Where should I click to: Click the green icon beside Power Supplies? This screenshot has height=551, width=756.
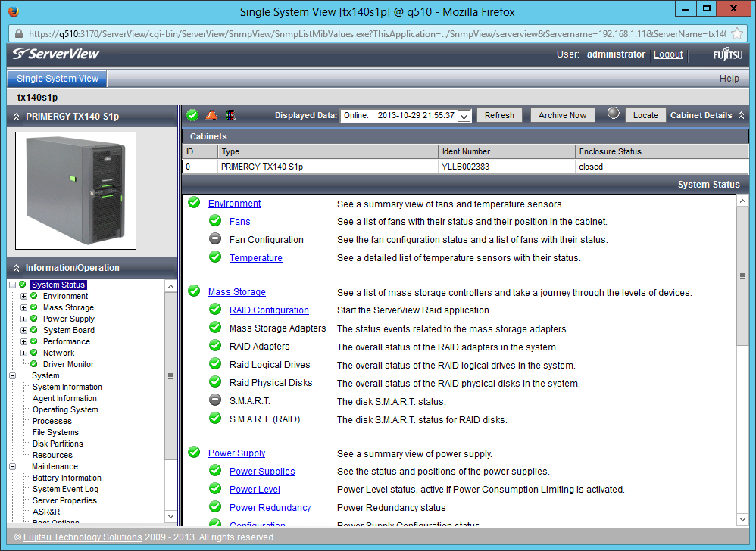pos(215,471)
